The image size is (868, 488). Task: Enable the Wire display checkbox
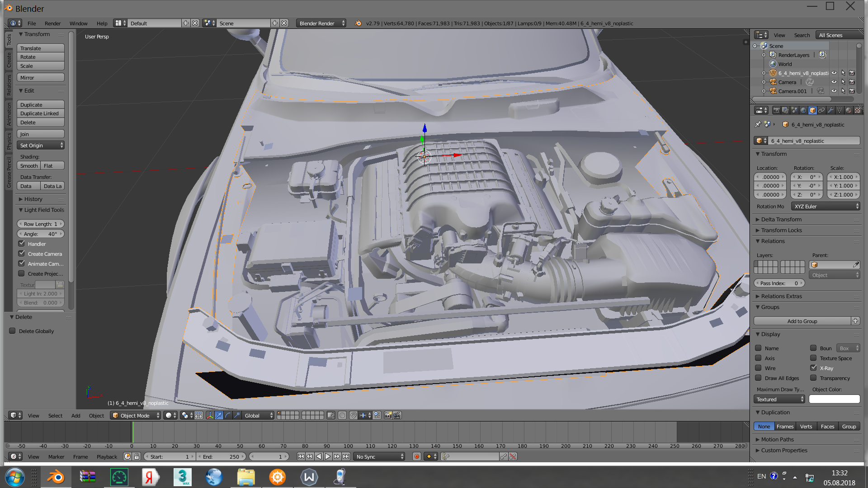tap(758, 368)
